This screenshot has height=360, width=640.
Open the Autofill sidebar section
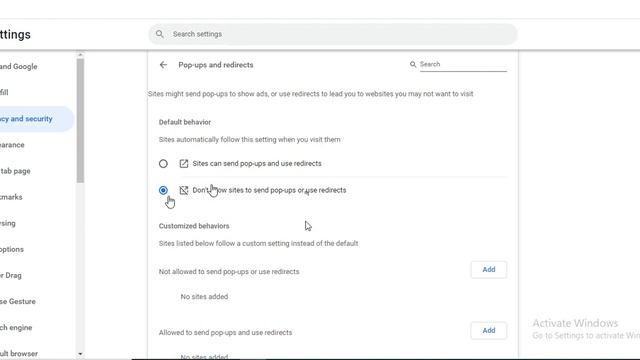(4, 93)
